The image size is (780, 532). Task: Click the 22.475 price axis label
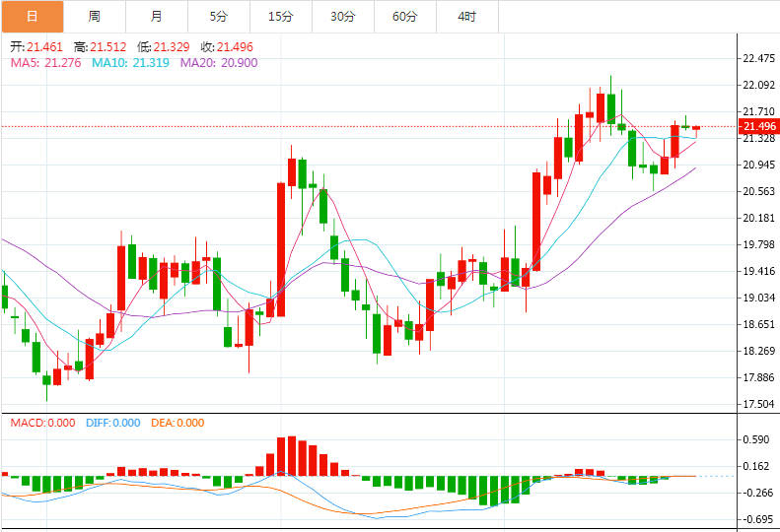(x=758, y=59)
